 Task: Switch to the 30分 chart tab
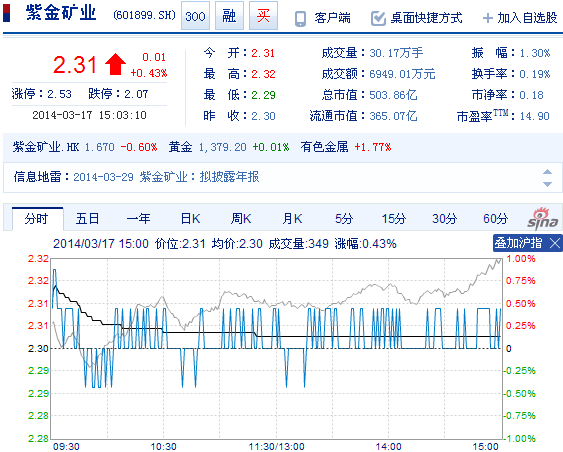click(x=445, y=219)
